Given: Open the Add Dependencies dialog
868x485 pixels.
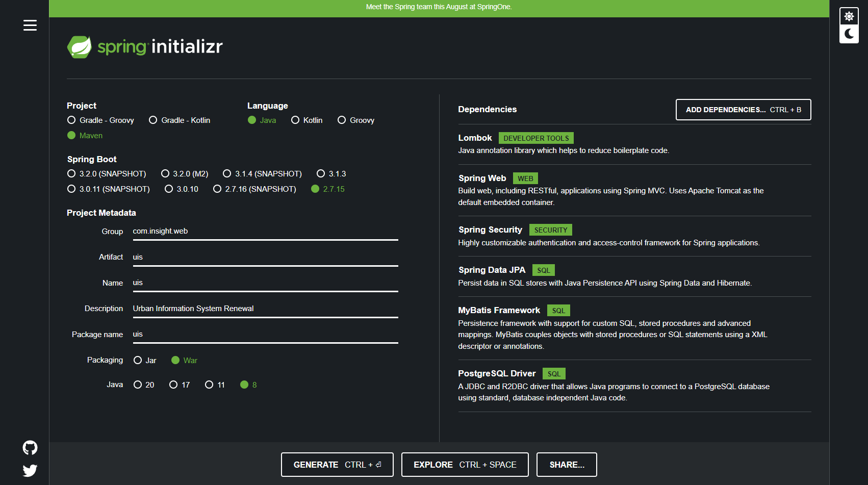Looking at the screenshot, I should point(743,110).
